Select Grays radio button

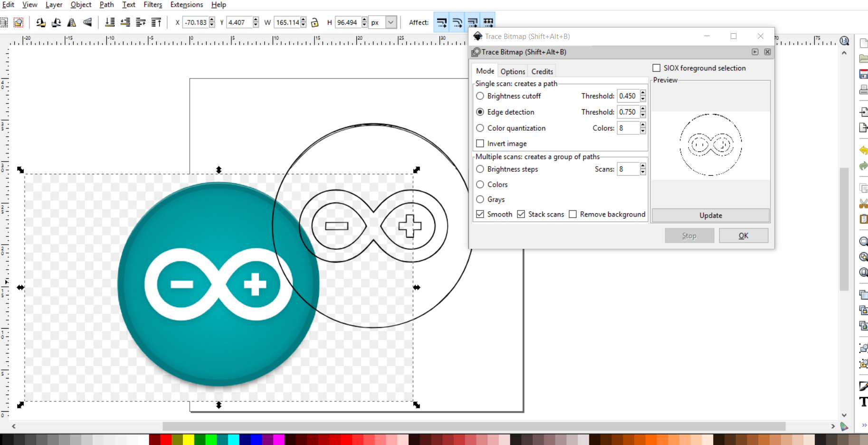(x=480, y=199)
